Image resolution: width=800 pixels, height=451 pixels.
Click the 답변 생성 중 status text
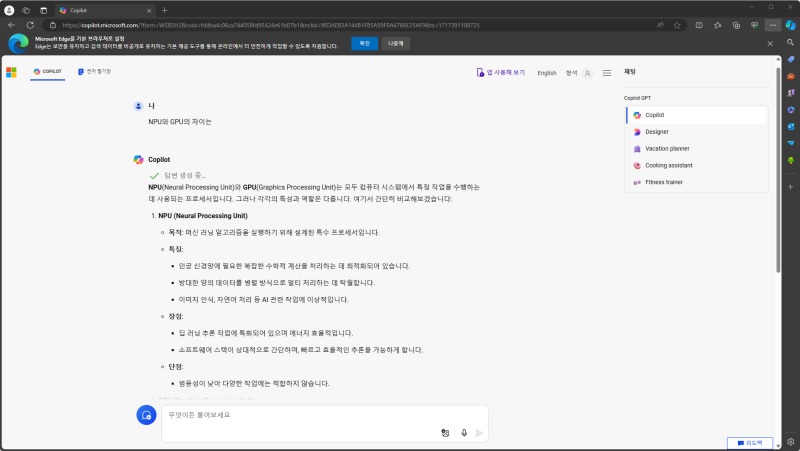185,176
